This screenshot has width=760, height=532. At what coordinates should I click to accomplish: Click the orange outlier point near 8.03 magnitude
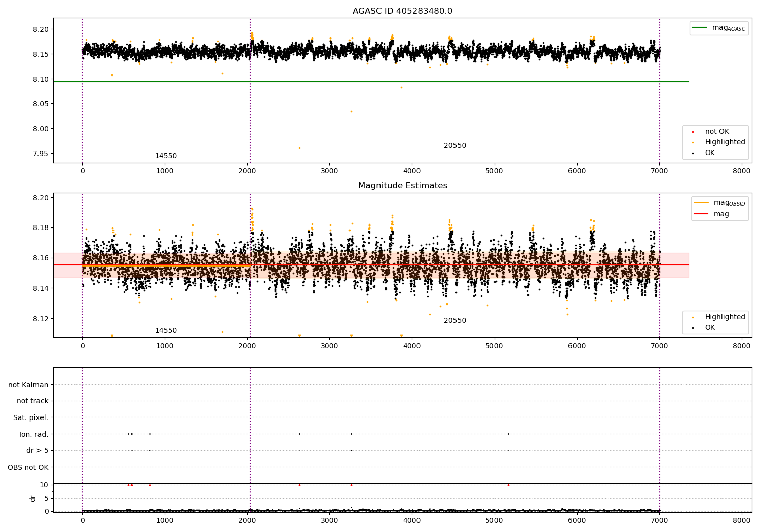point(351,111)
